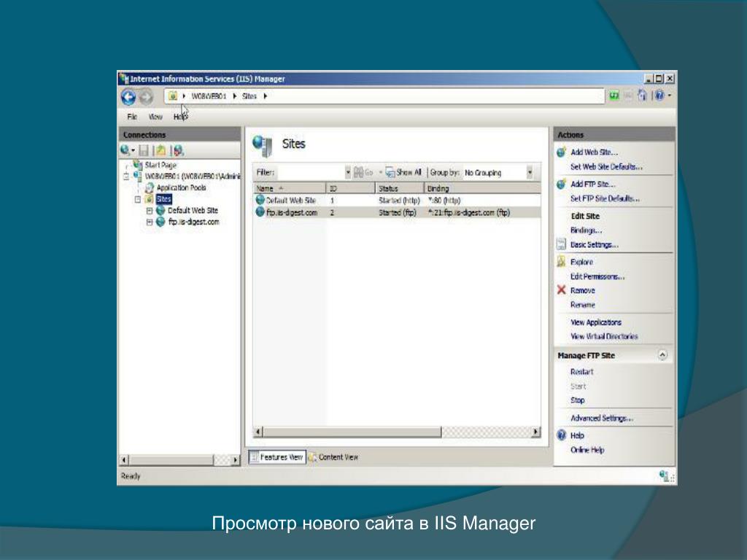
Task: Open the View menu
Action: click(155, 117)
